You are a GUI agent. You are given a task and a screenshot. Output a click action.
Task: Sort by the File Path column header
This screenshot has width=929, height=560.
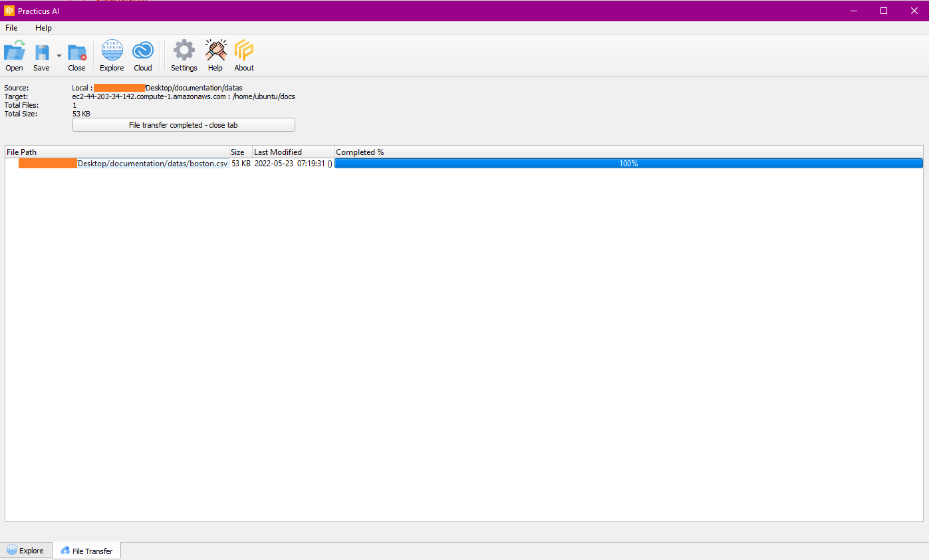[x=21, y=152]
